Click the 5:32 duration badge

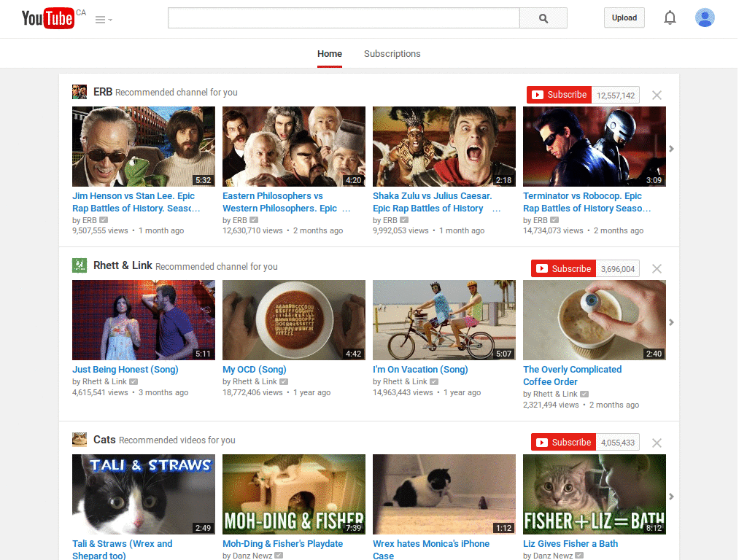pyautogui.click(x=203, y=180)
